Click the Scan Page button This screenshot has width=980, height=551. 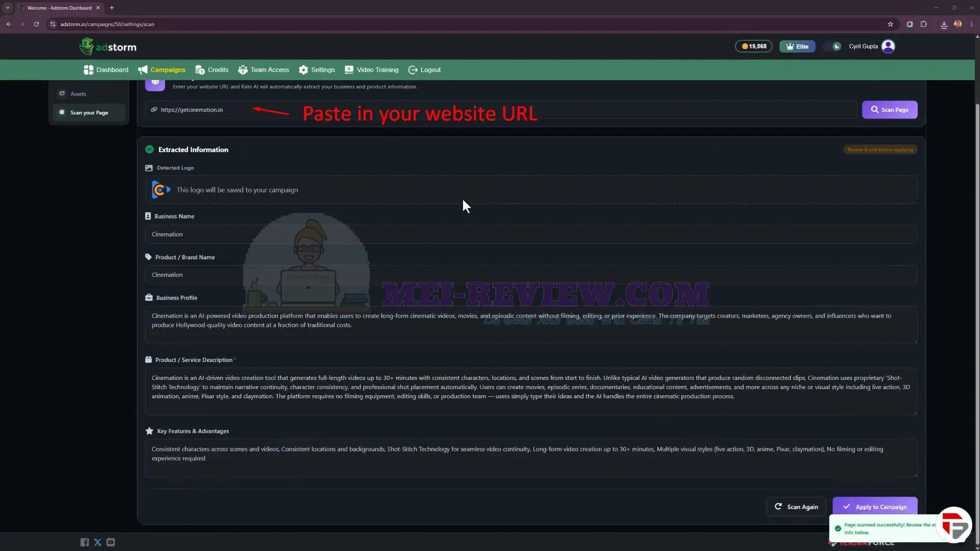click(x=890, y=110)
